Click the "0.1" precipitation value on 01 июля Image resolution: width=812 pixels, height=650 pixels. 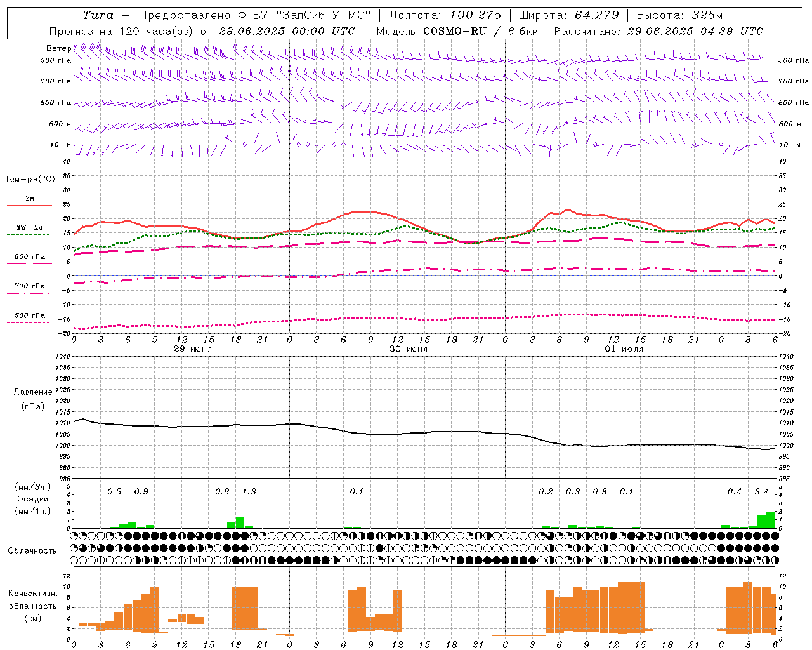[x=626, y=492]
